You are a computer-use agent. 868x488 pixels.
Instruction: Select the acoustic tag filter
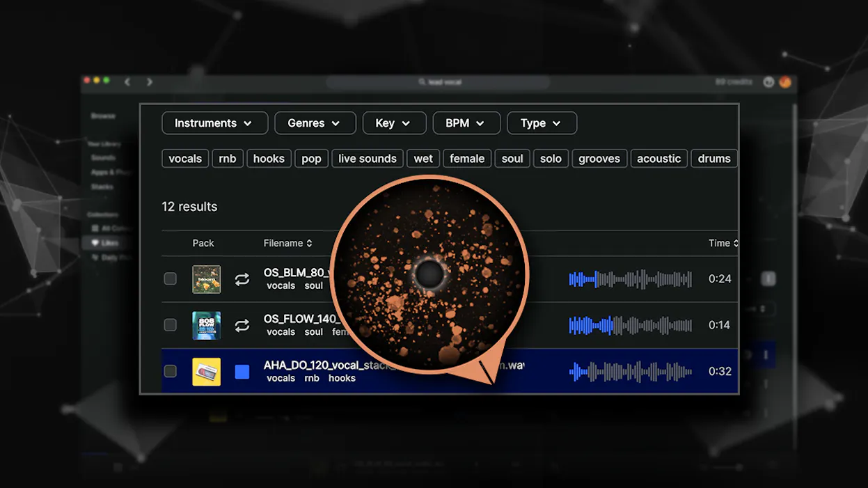point(659,159)
